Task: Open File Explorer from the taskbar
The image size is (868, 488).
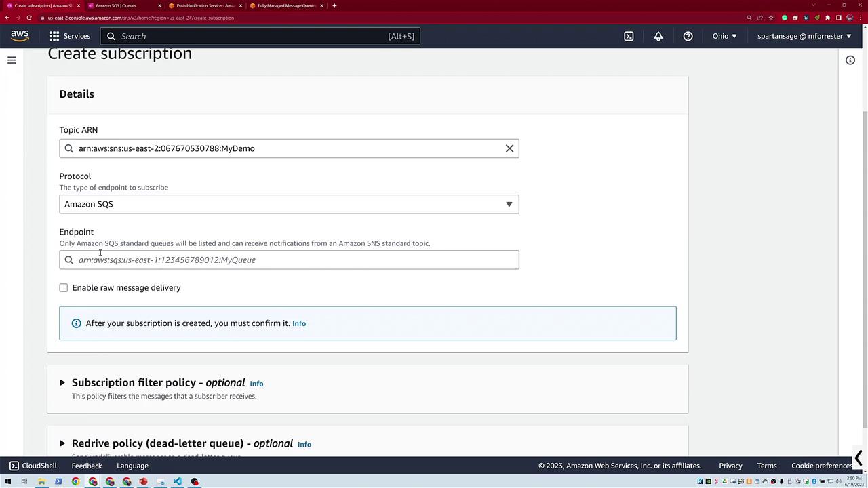Action: click(x=41, y=482)
